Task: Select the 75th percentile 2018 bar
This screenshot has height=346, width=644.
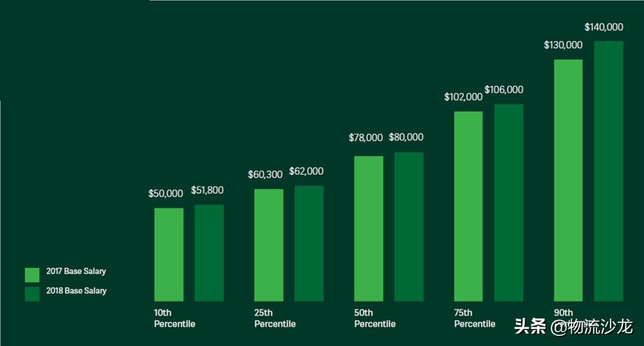Action: pyautogui.click(x=509, y=203)
